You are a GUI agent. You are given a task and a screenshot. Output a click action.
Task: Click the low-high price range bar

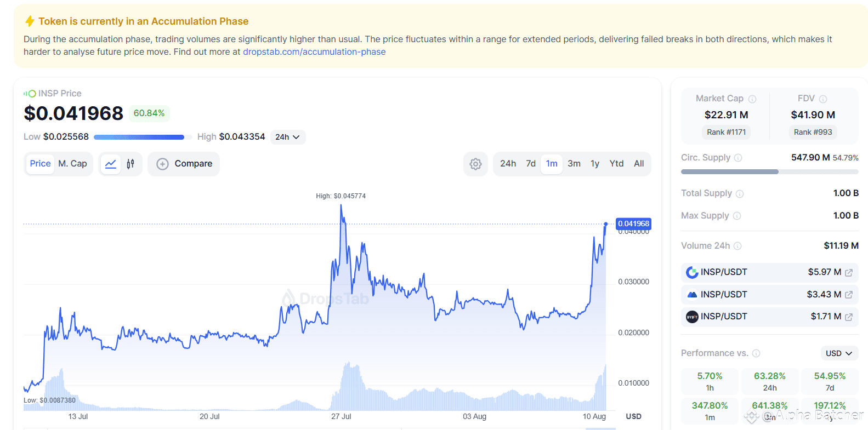[x=143, y=137]
